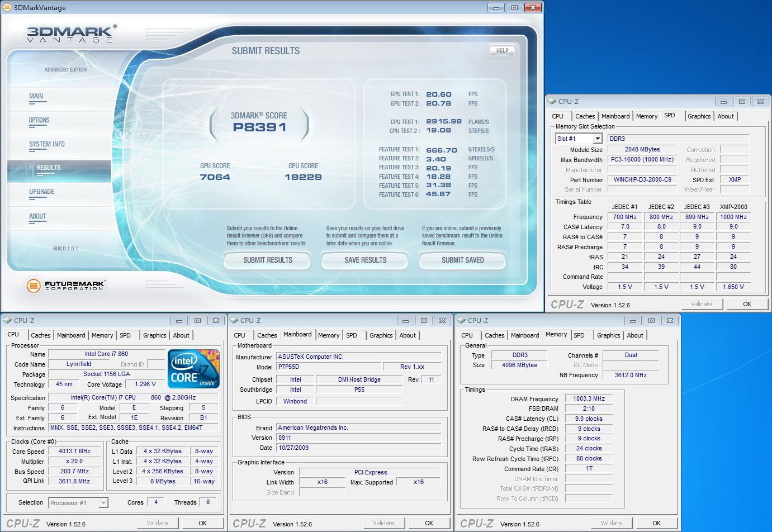Switch to CPU tab in SPD window
This screenshot has height=532, width=772.
tap(558, 116)
